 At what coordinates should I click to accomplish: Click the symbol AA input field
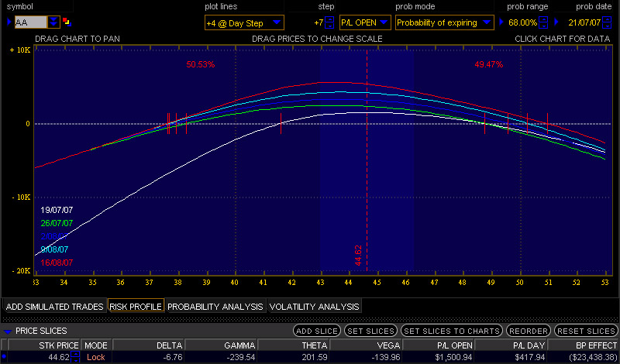(31, 22)
